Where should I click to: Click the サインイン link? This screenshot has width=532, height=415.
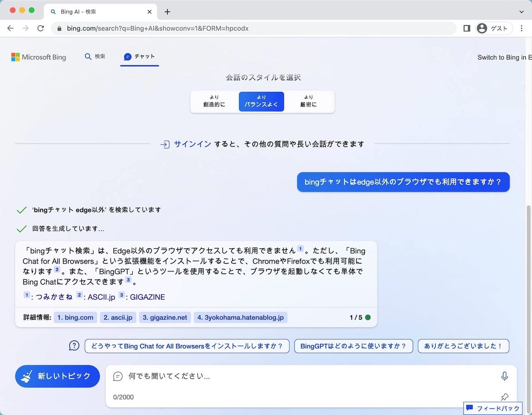(x=192, y=144)
